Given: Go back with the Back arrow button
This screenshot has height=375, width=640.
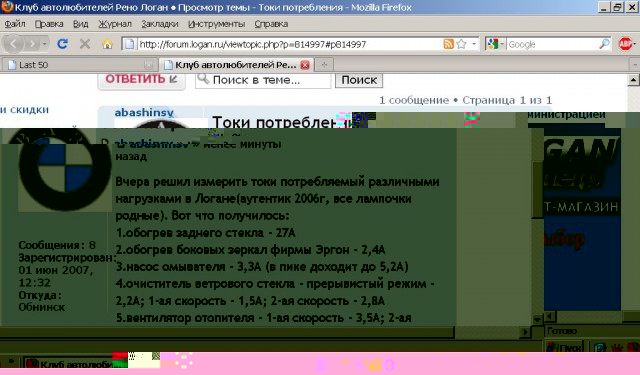Looking at the screenshot, I should click(13, 44).
